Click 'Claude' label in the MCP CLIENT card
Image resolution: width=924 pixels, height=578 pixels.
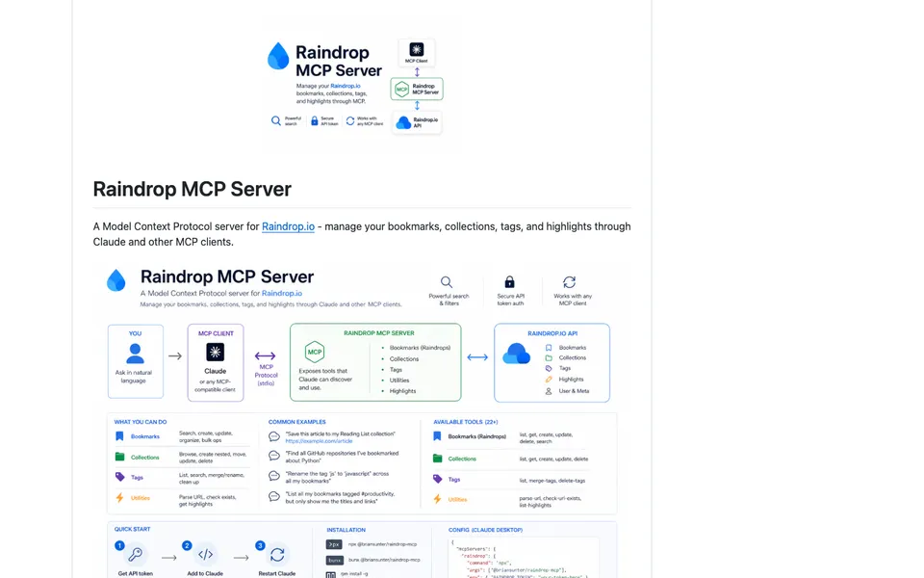click(215, 371)
